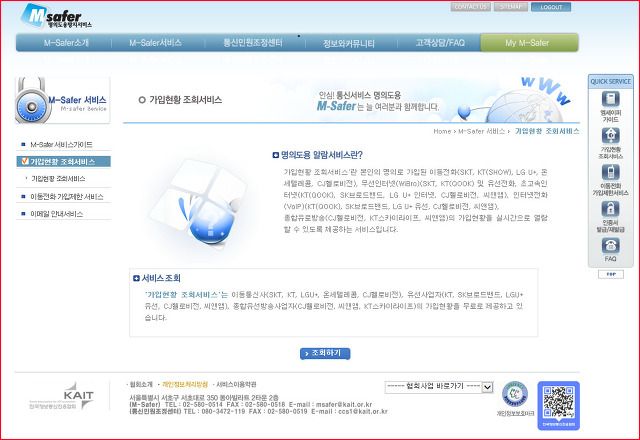This screenshot has height=440, width=640.
Task: Open 이메일 안내서비스 sidebar item
Action: 56,214
